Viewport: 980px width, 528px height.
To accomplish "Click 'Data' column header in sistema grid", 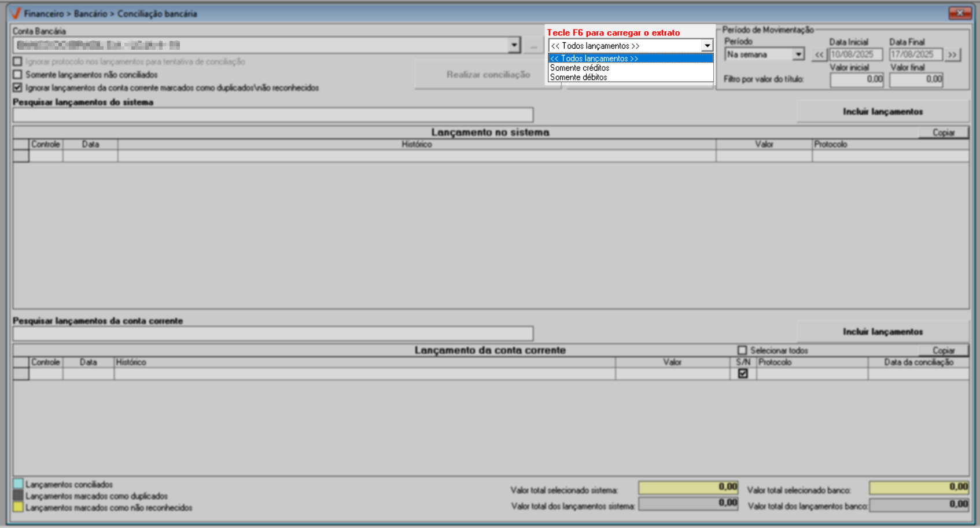I will pos(90,144).
